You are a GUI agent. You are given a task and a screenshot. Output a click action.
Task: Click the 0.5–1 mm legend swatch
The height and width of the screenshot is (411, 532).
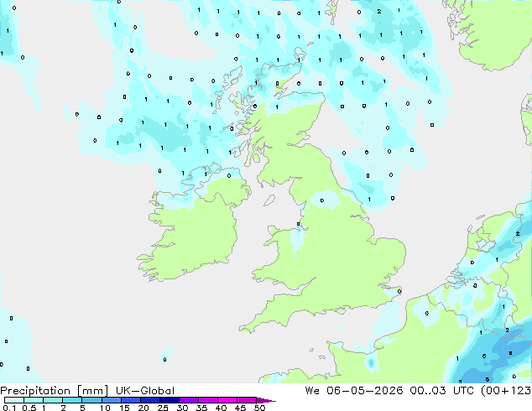34,400
